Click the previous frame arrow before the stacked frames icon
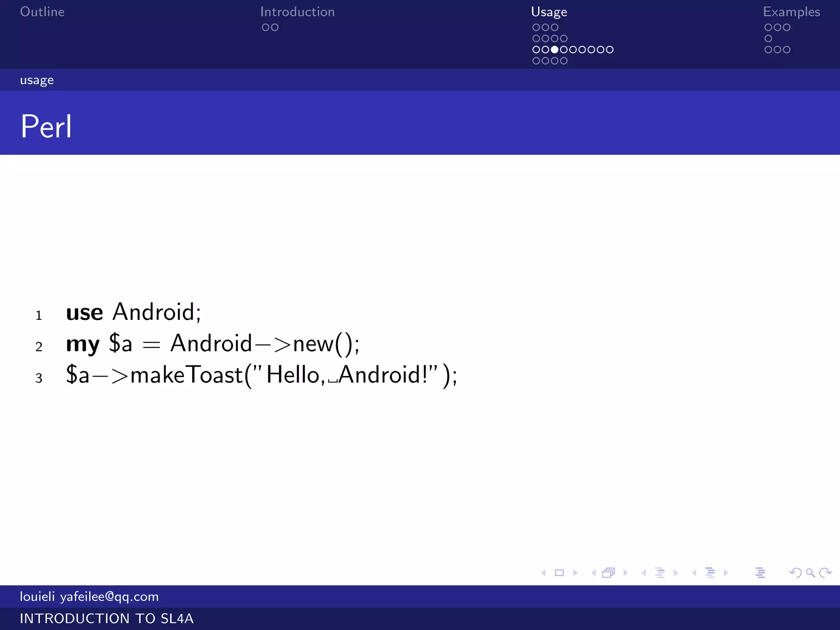840x630 pixels. coord(593,573)
